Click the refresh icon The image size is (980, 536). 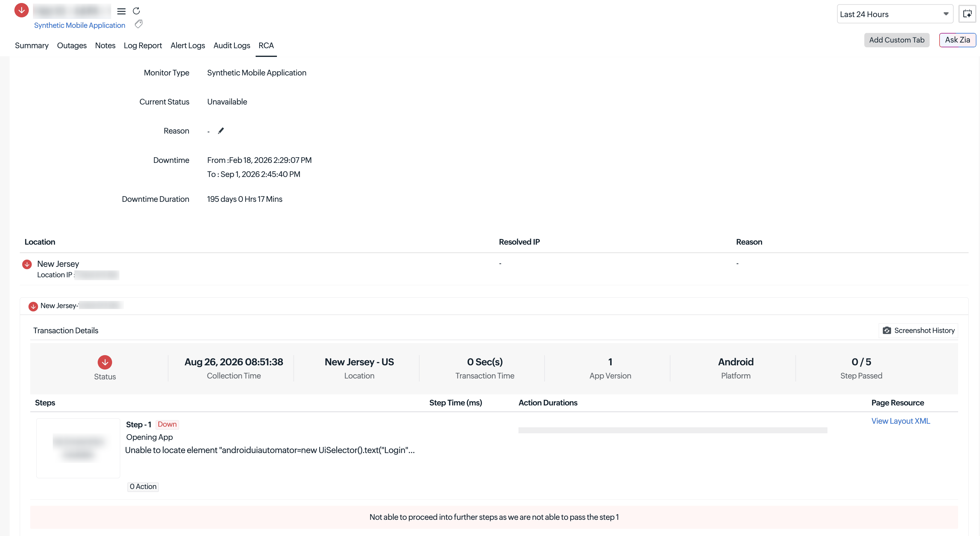pyautogui.click(x=136, y=11)
